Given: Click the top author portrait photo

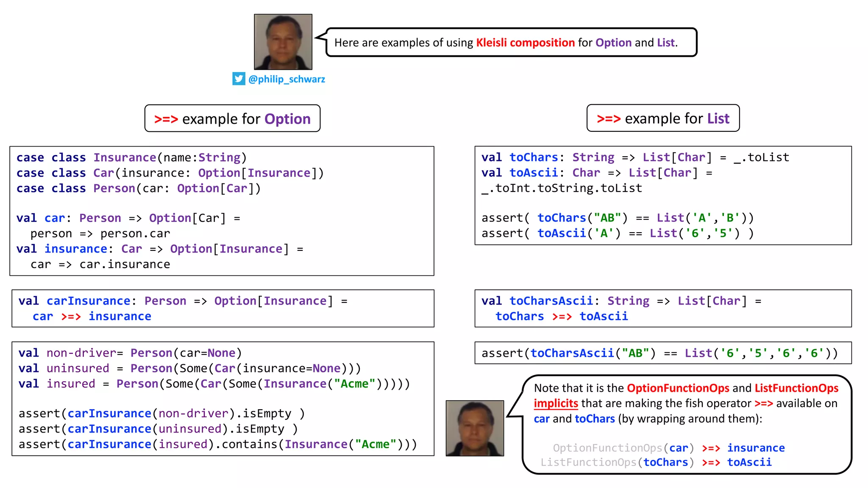Looking at the screenshot, I should [283, 42].
